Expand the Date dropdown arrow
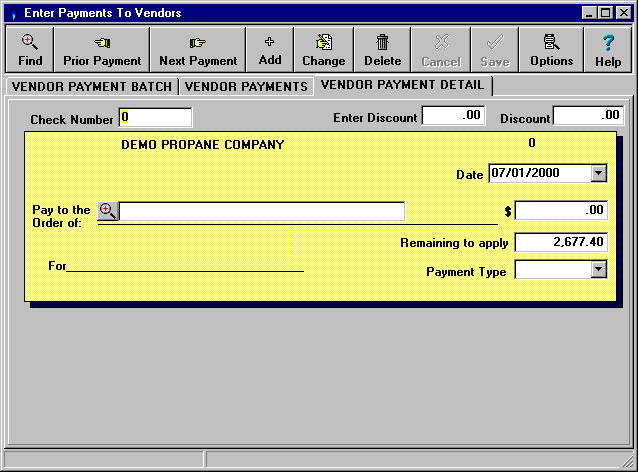 click(x=598, y=173)
